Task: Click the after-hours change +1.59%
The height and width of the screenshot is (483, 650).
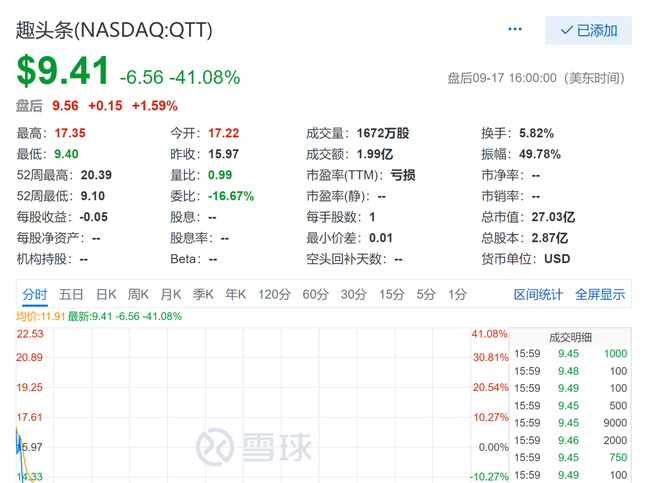Action: [155, 106]
